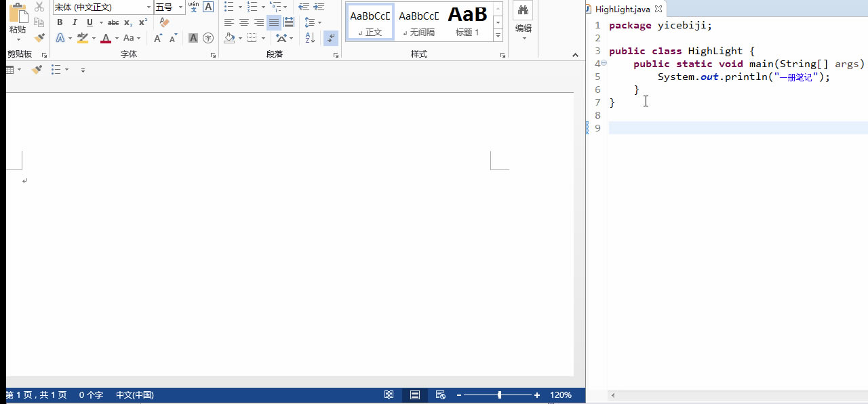Center-align the current paragraph
The width and height of the screenshot is (868, 404).
tap(243, 22)
